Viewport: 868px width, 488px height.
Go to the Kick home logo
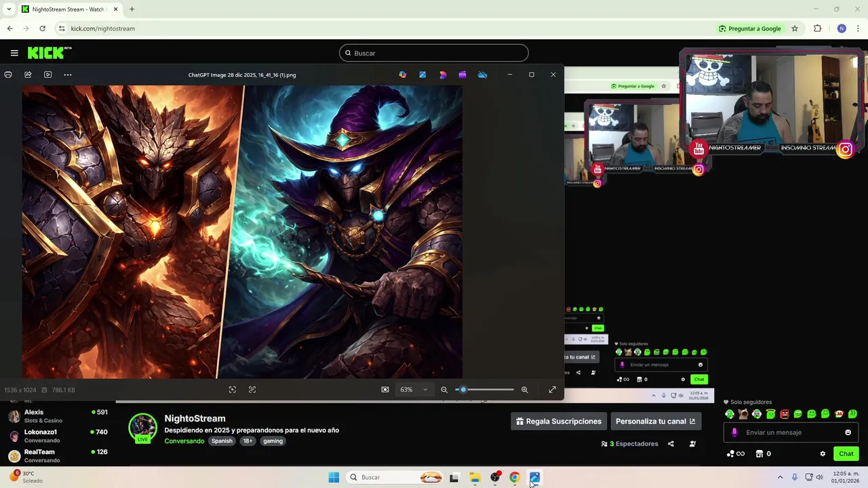[x=49, y=53]
